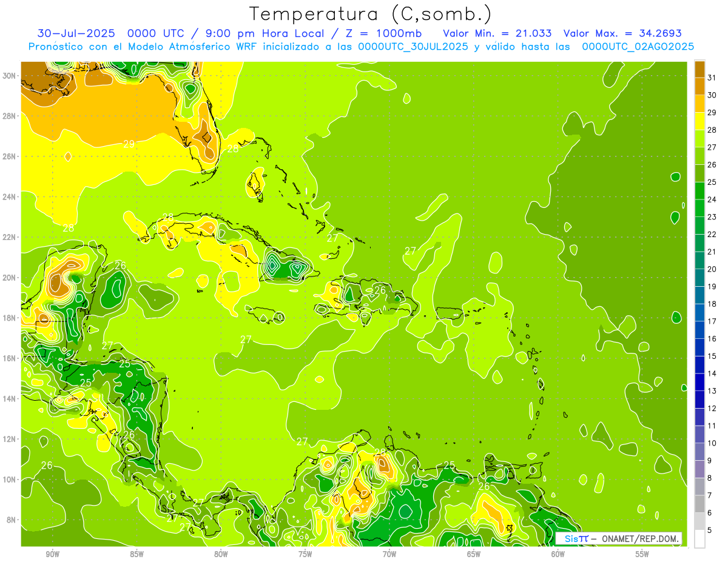Select the green legend swatch between 24 and 25
This screenshot has width=728, height=562.
(699, 191)
